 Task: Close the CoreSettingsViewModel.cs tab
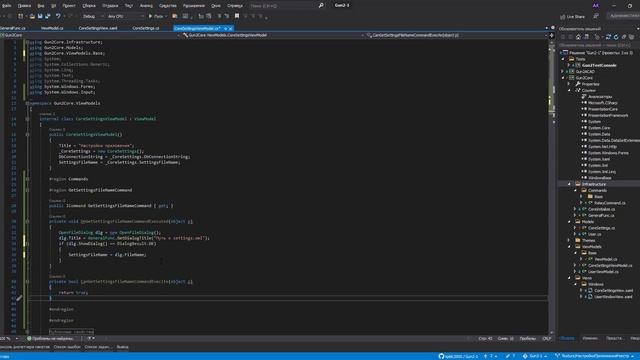coord(231,29)
